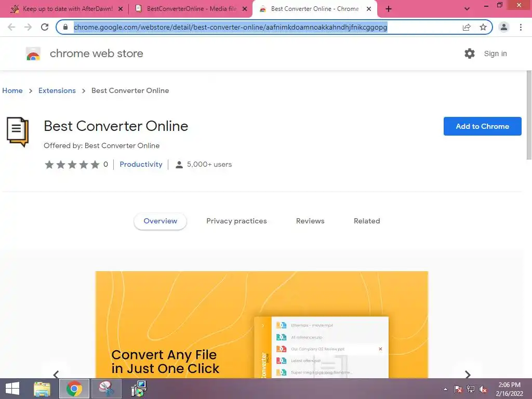Reload the current page
This screenshot has width=532, height=399.
45,27
